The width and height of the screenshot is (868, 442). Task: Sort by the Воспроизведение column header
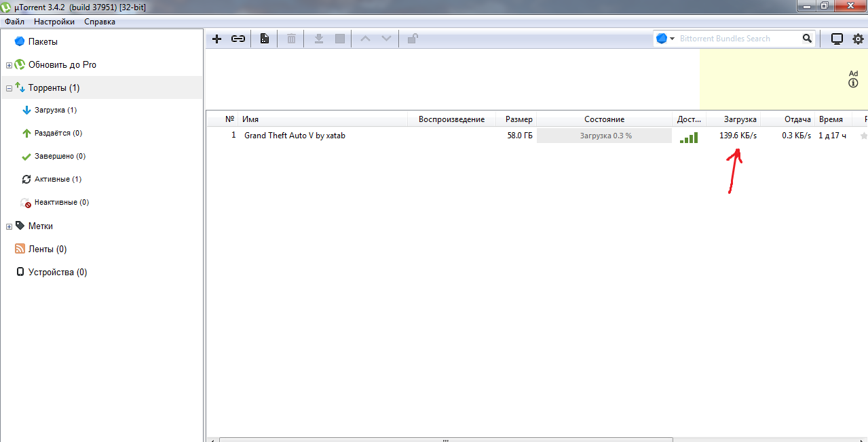pyautogui.click(x=451, y=119)
